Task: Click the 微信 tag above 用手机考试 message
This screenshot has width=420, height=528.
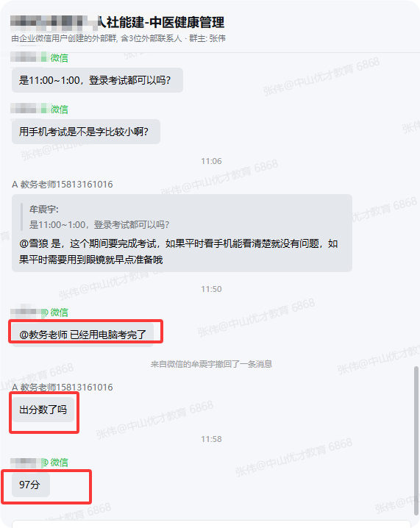Action: (x=60, y=109)
